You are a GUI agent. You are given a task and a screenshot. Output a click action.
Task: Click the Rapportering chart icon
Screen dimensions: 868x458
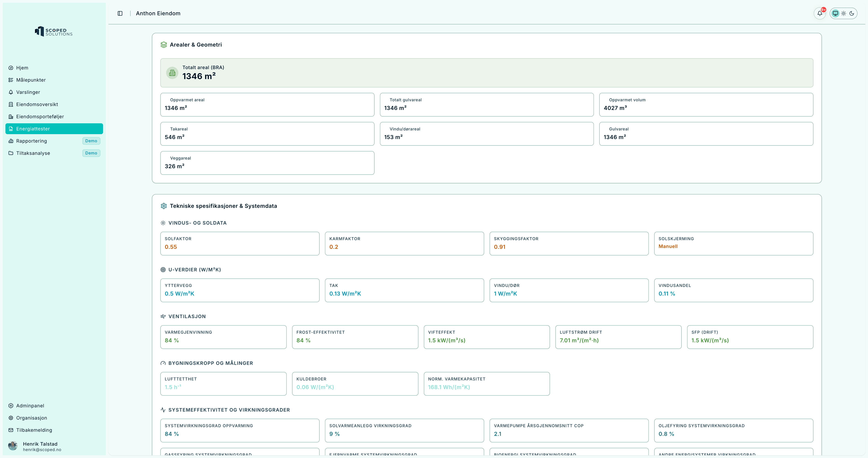[11, 141]
